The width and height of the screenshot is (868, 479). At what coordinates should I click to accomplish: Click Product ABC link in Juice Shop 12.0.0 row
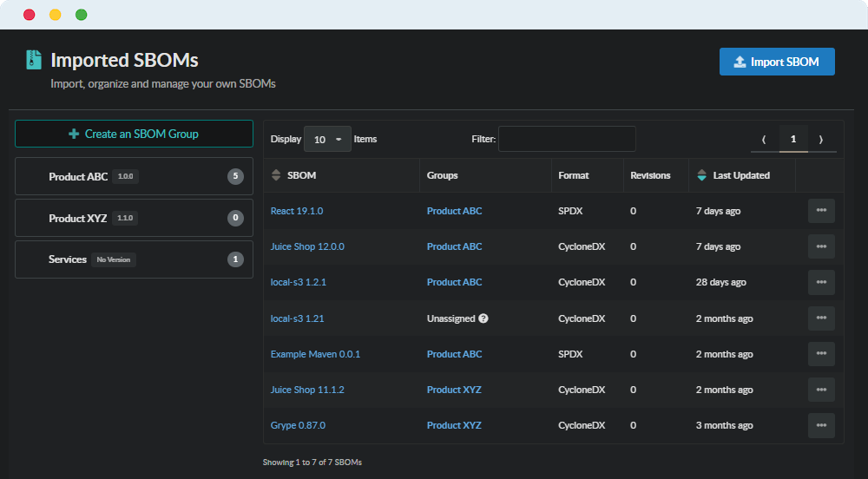(x=455, y=246)
